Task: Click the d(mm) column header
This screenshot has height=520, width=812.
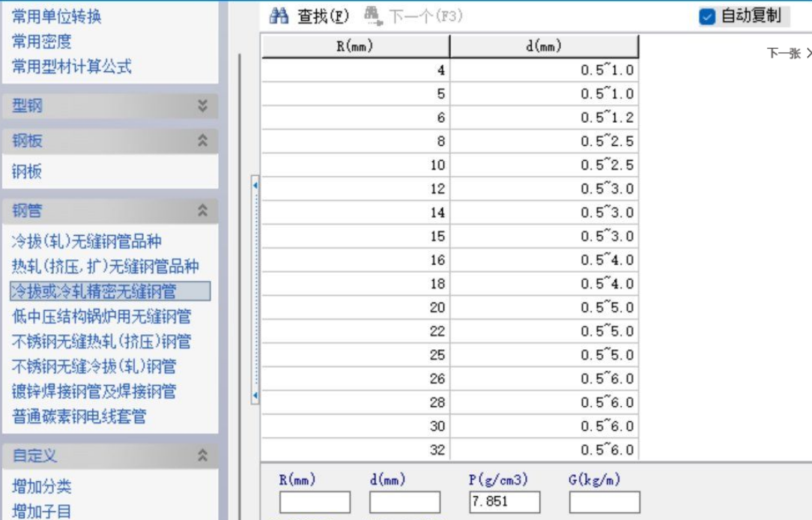Action: coord(544,46)
